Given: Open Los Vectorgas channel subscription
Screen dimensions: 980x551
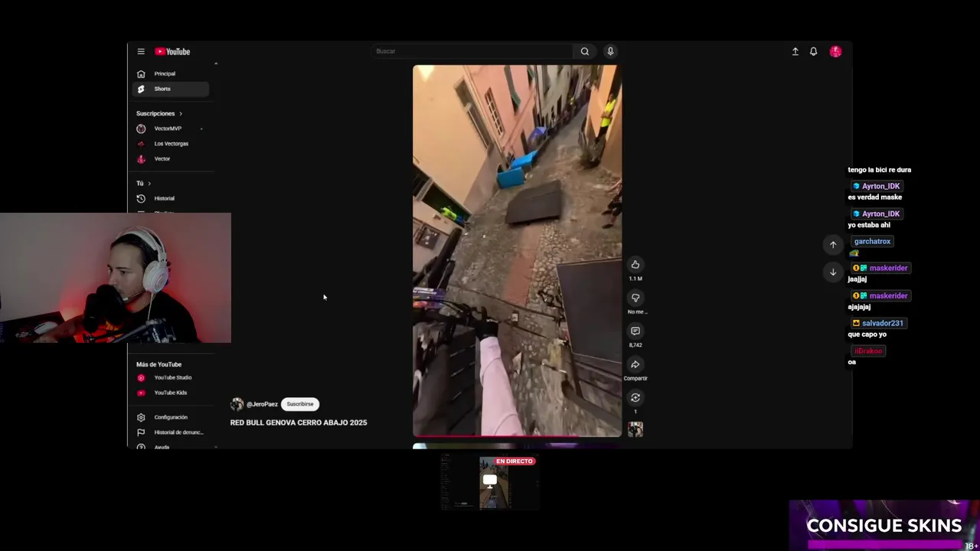Looking at the screenshot, I should (171, 144).
